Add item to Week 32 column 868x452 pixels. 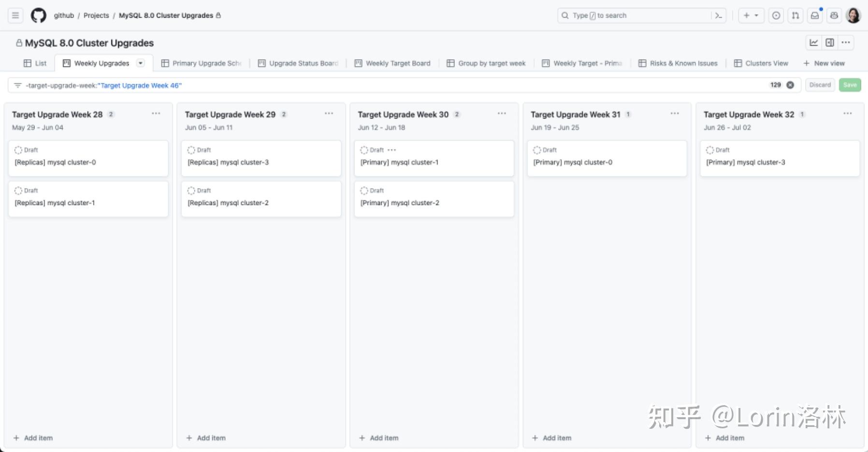pos(725,438)
